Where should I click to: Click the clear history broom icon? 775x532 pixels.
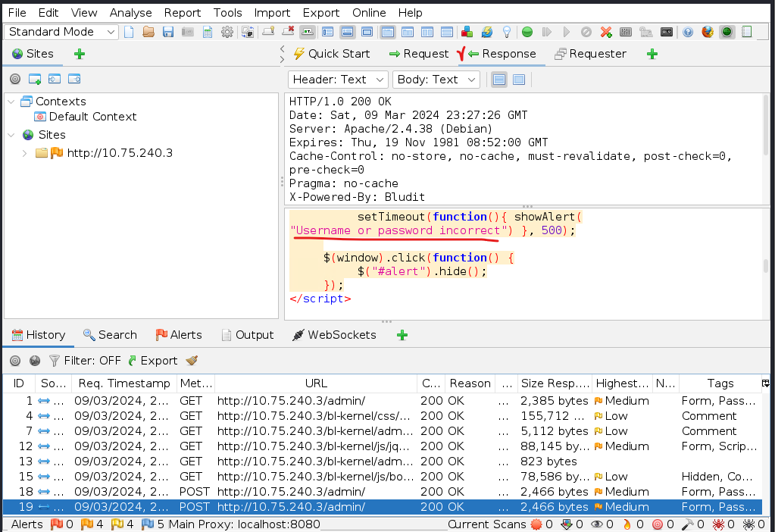[192, 361]
